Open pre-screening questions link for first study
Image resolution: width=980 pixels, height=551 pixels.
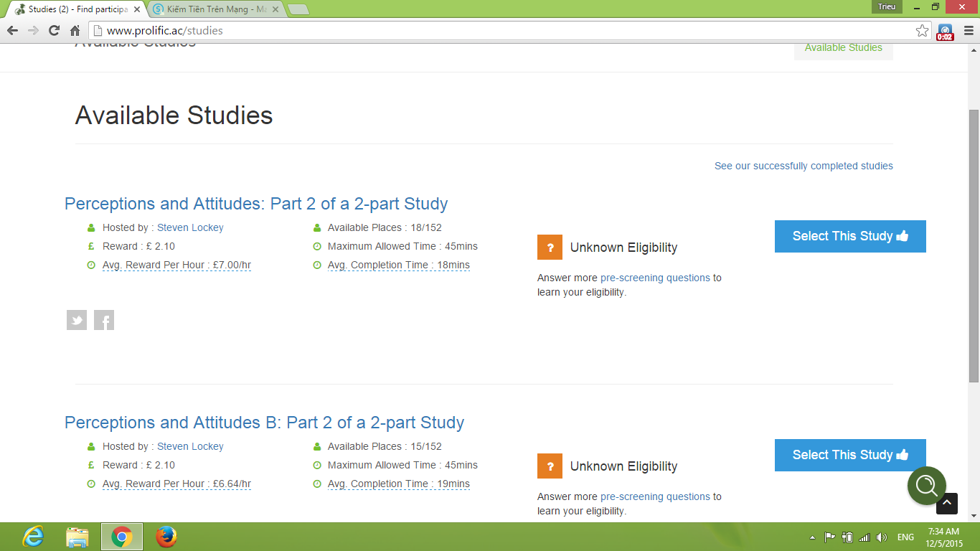click(655, 278)
